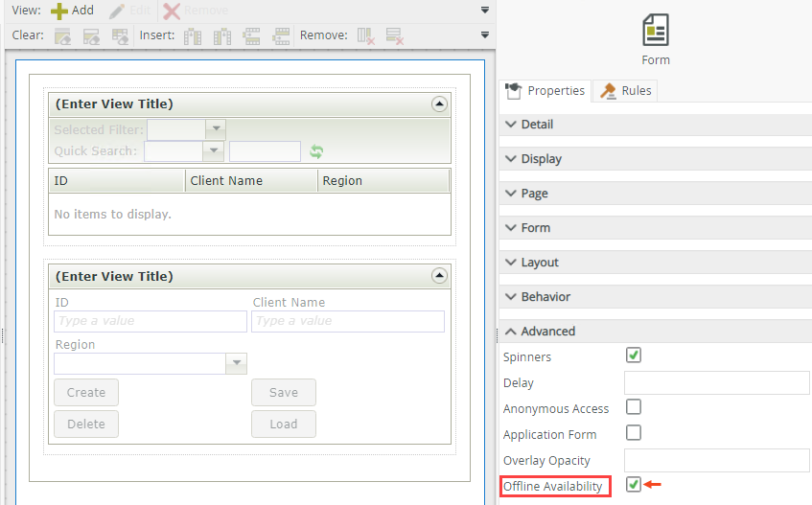Click the Region column header
This screenshot has height=505, width=812.
pyautogui.click(x=383, y=180)
